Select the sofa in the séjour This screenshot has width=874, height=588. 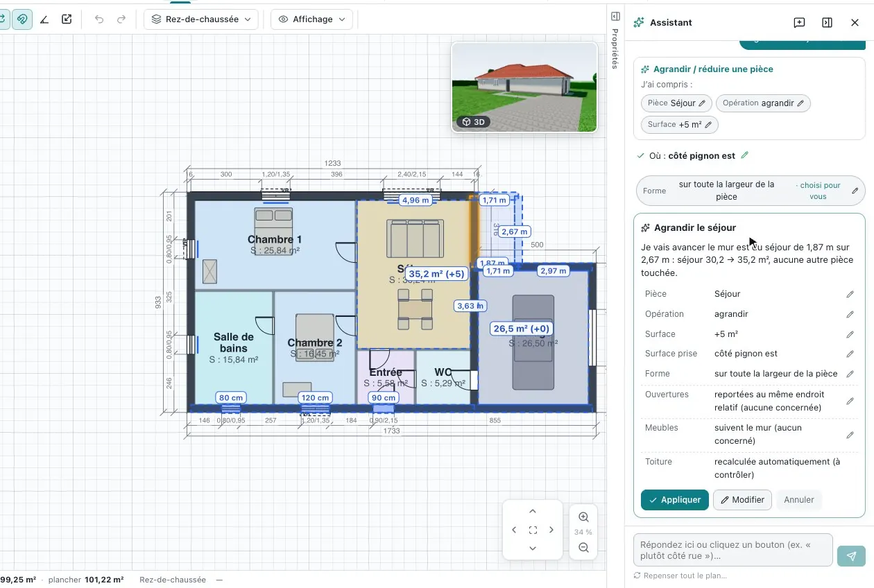[x=415, y=239]
